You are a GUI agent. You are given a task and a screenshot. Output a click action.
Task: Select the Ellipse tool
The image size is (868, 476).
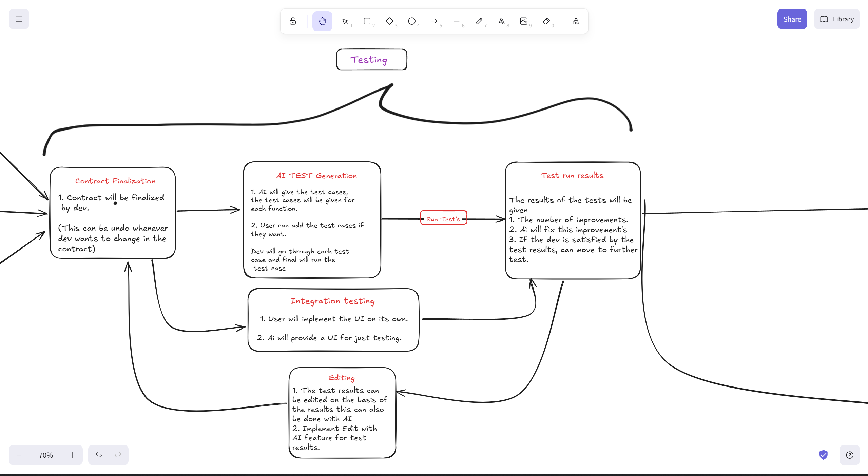click(x=412, y=21)
